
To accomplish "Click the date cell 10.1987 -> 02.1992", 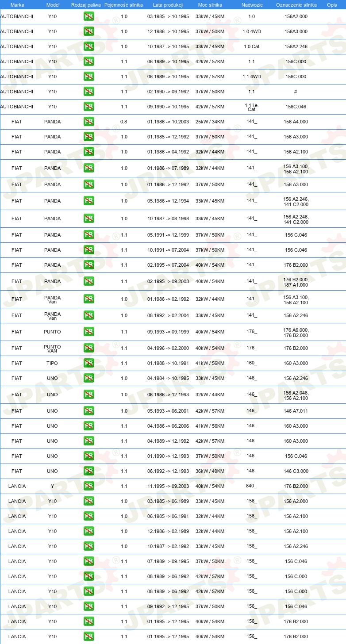I will click(168, 546).
